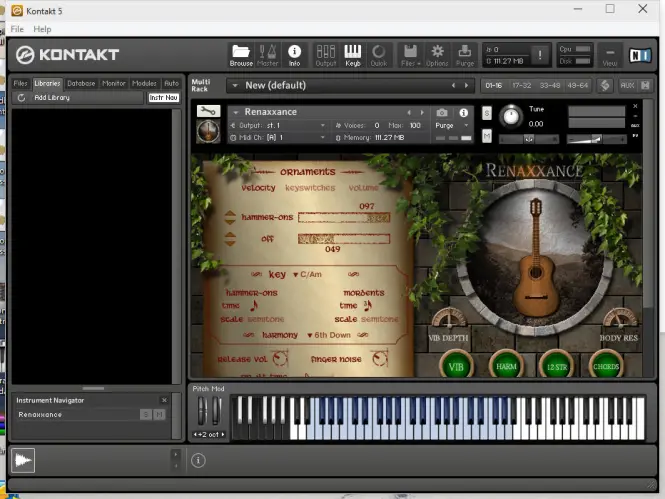This screenshot has width=665, height=499.
Task: Close the Instrument Navigator panel
Action: pos(164,400)
